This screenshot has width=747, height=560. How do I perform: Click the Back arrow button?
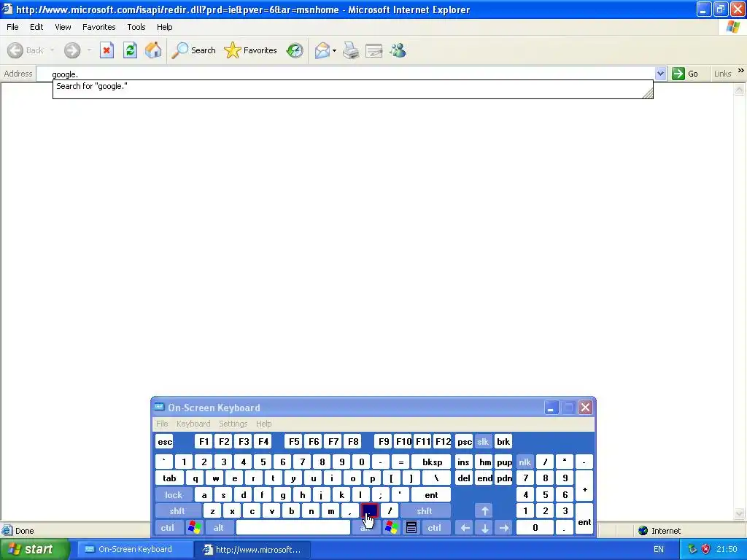26,50
